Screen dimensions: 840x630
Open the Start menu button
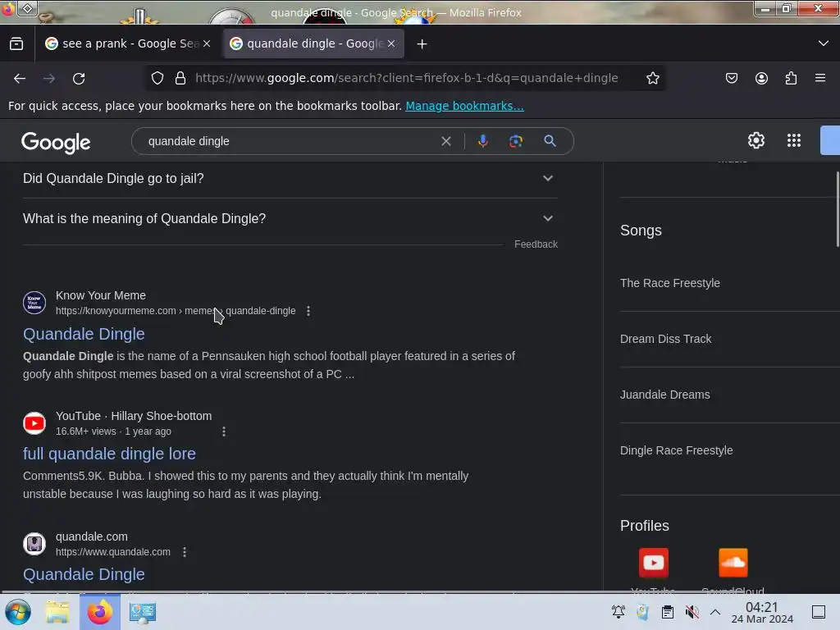(18, 612)
